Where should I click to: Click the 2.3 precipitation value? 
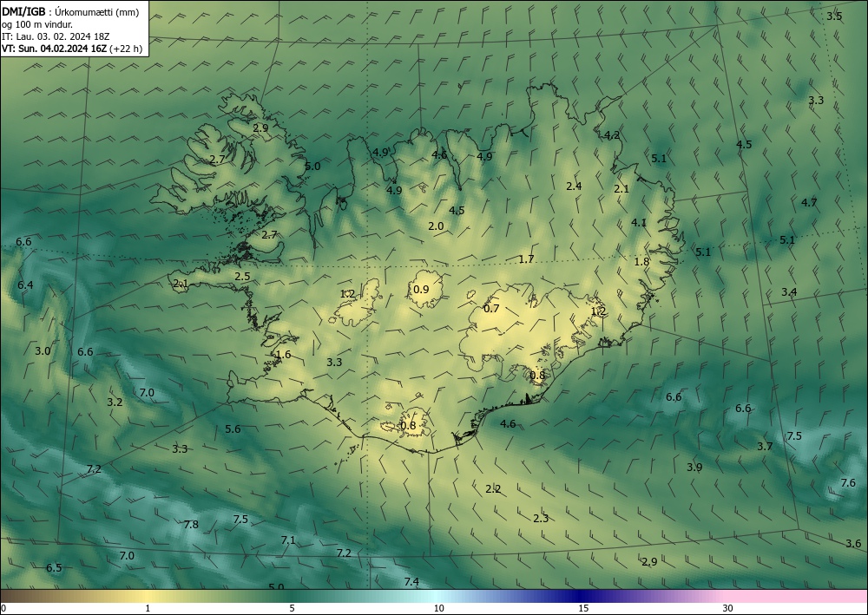(x=541, y=518)
